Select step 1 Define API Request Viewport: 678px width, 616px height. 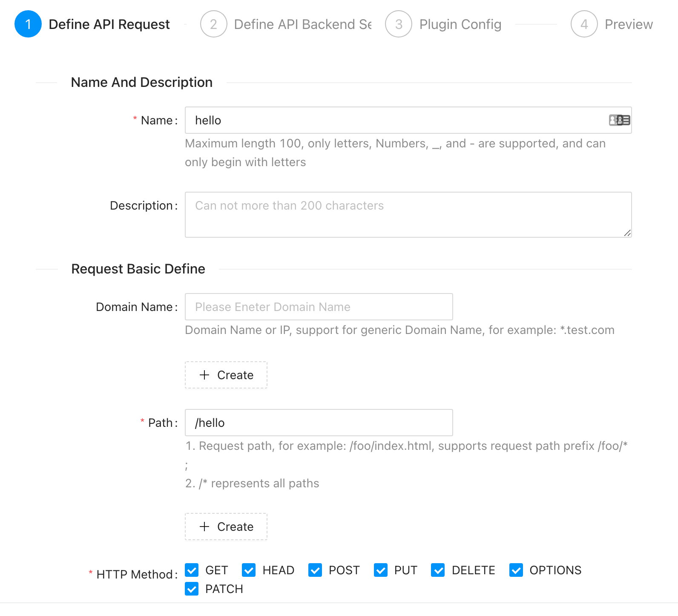coord(92,24)
